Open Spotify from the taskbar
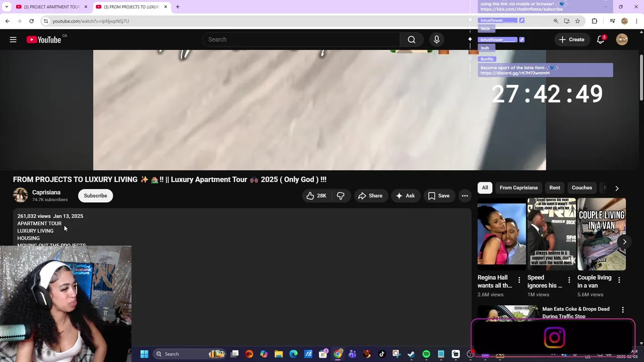 (x=426, y=354)
